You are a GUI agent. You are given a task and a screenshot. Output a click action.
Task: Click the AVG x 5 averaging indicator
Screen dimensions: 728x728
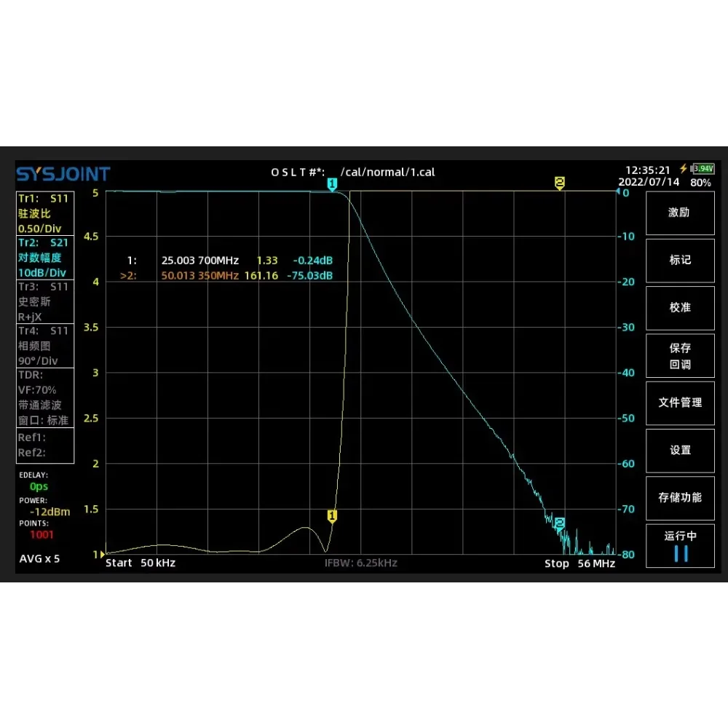click(39, 558)
